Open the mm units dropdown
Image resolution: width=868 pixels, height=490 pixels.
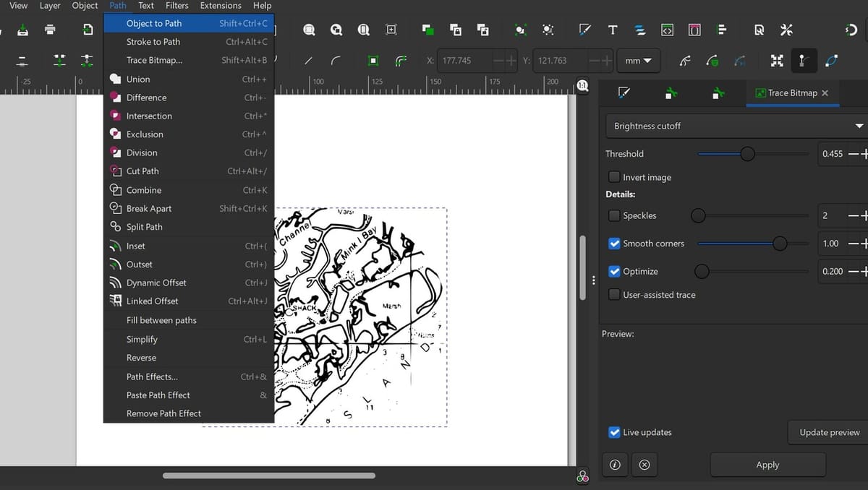click(638, 61)
